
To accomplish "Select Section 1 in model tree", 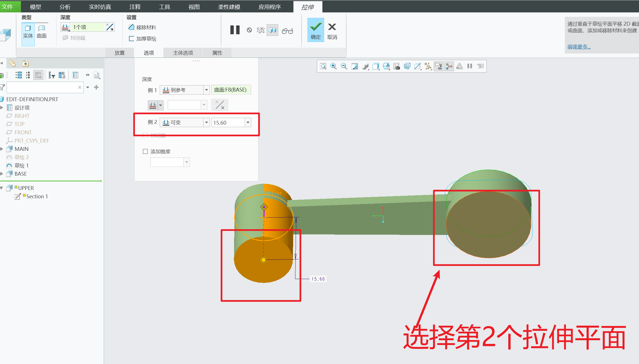I will click(x=37, y=196).
